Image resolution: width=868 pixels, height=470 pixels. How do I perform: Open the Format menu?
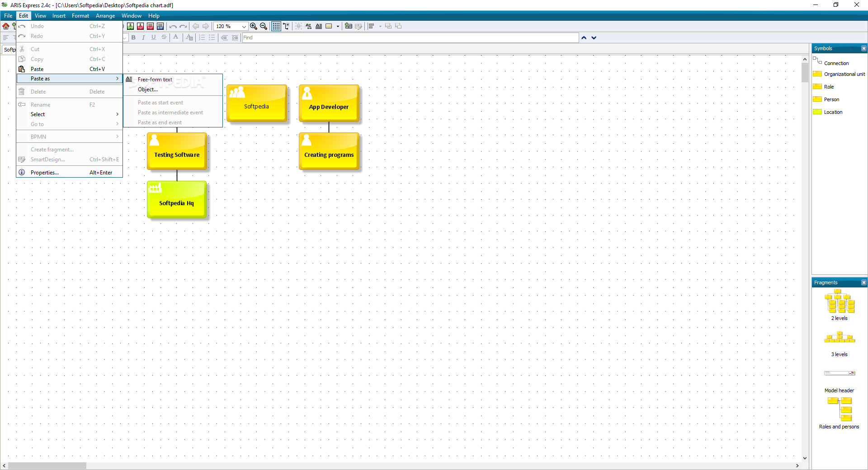tap(80, 16)
